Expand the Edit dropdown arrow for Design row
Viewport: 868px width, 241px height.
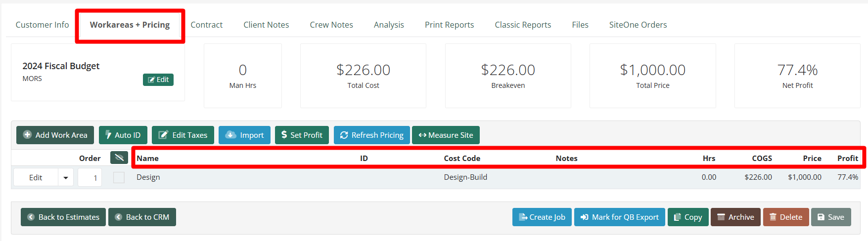(x=66, y=177)
